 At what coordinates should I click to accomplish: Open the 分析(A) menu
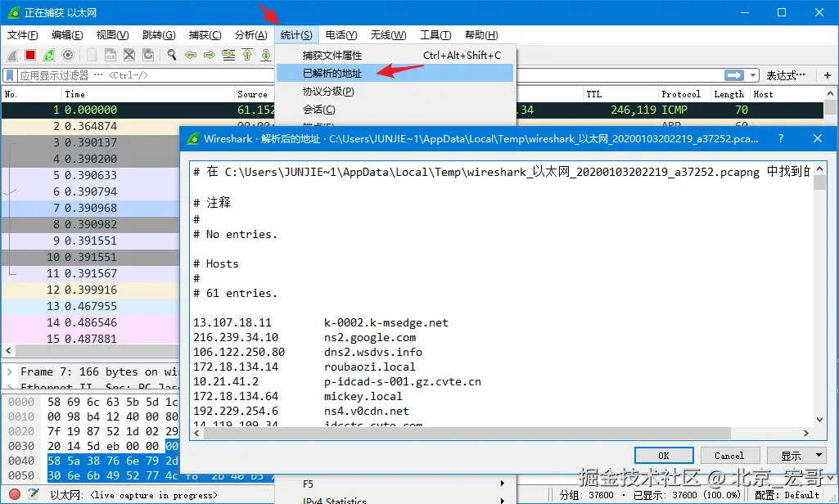click(x=251, y=35)
